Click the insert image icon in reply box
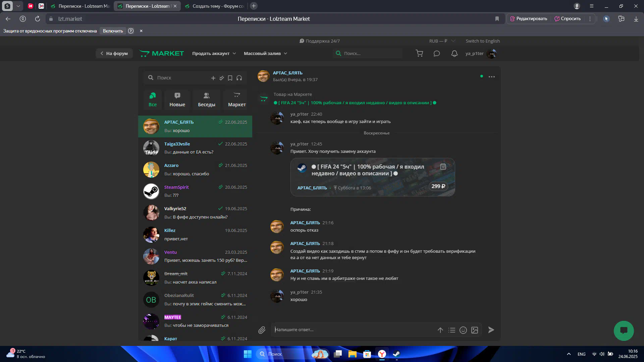Image resolution: width=644 pixels, height=362 pixels. tap(475, 330)
